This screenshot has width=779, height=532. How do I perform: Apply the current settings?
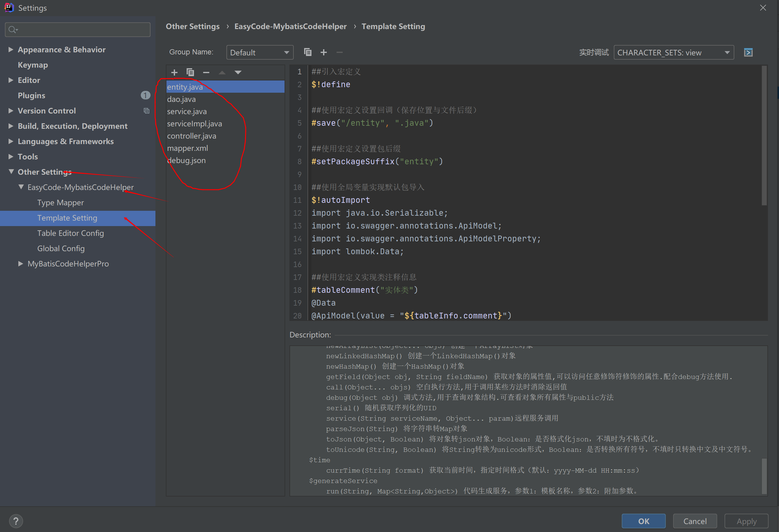pos(747,521)
